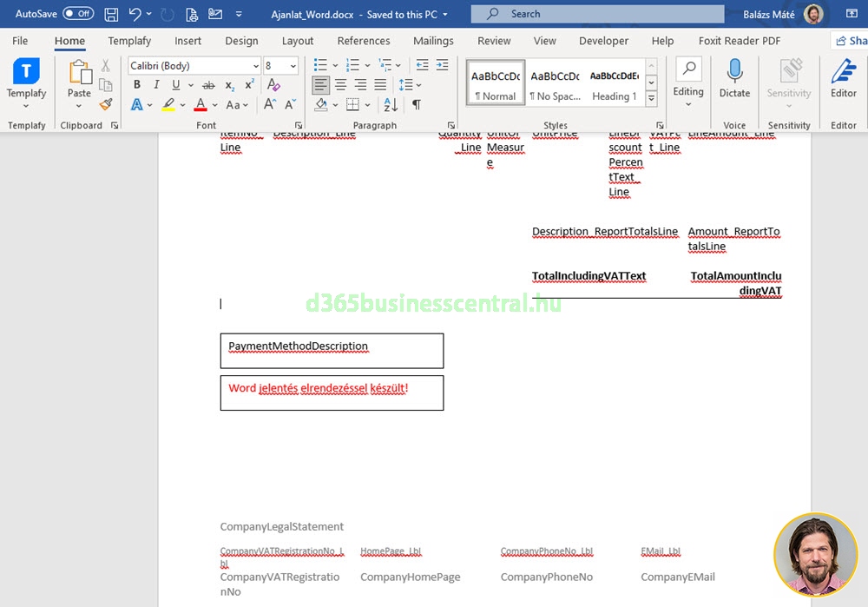The height and width of the screenshot is (607, 868).
Task: Toggle Bold formatting
Action: (136, 85)
